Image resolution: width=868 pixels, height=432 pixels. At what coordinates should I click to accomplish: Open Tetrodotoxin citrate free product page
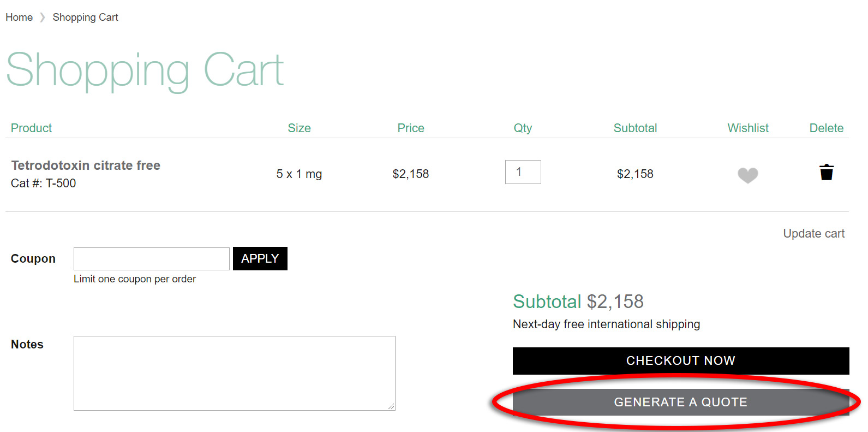pyautogui.click(x=86, y=165)
